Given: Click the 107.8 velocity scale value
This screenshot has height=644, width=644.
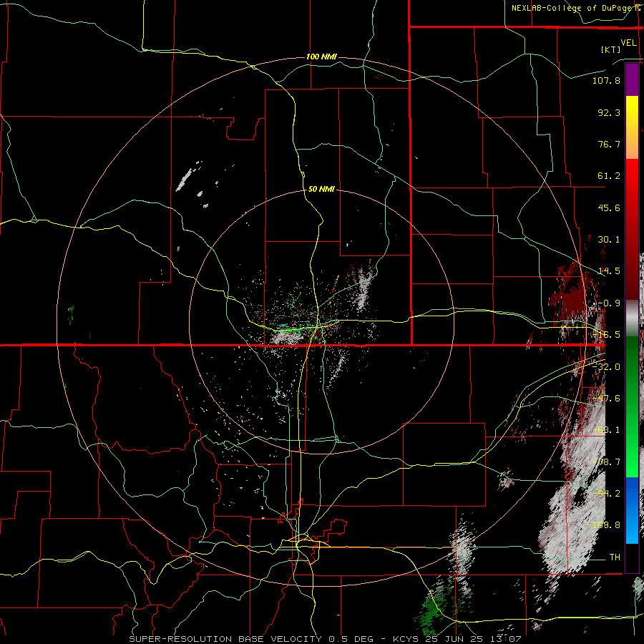Looking at the screenshot, I should (606, 80).
